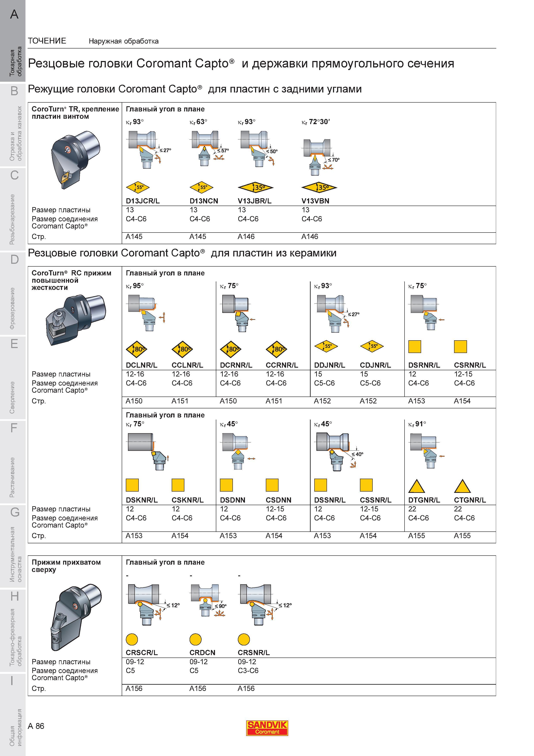Click the ≤90° profiling diagram above CRDCN

[x=208, y=601]
